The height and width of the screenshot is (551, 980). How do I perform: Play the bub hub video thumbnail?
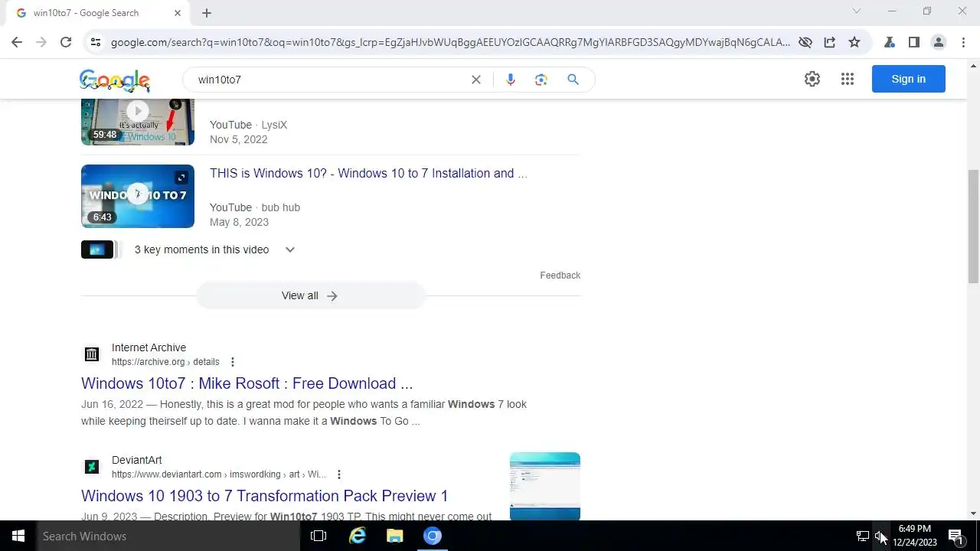point(138,196)
